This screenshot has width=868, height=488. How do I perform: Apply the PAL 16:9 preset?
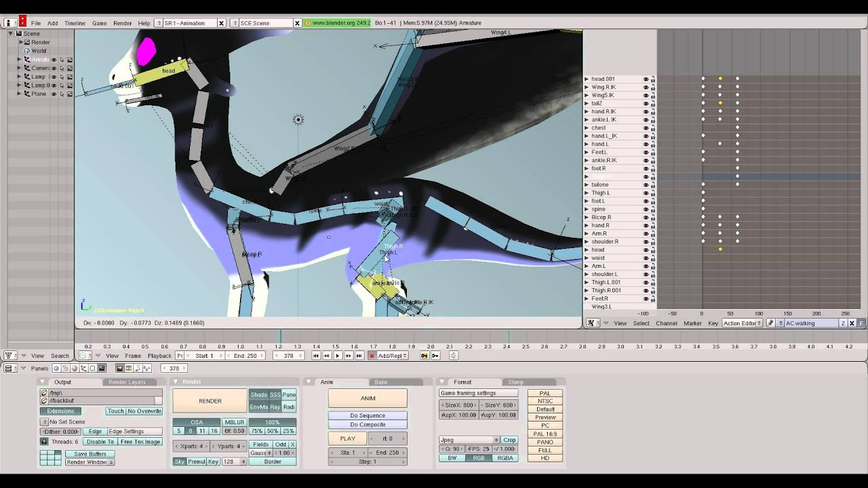(545, 434)
